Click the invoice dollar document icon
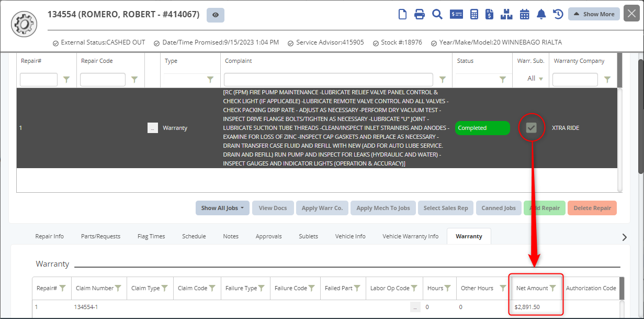The width and height of the screenshot is (644, 319). pyautogui.click(x=490, y=14)
